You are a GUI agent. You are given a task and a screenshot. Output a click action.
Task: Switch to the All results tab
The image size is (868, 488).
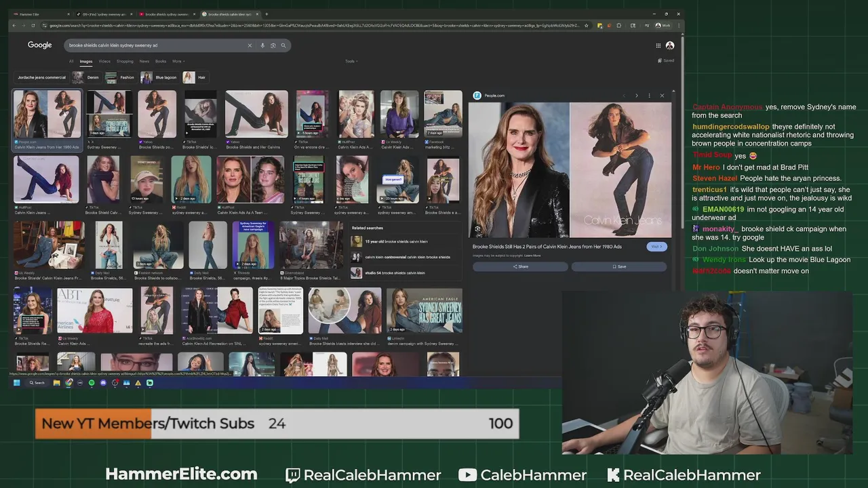[71, 61]
